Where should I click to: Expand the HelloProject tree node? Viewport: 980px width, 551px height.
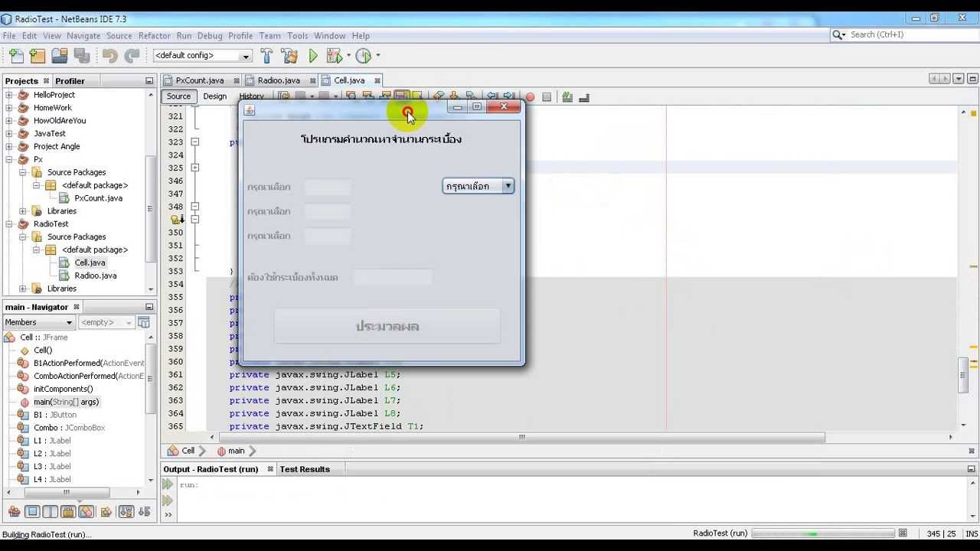(10, 95)
